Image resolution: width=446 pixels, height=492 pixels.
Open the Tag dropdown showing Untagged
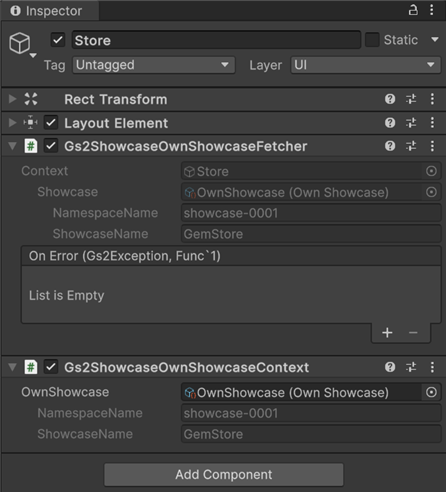(154, 65)
